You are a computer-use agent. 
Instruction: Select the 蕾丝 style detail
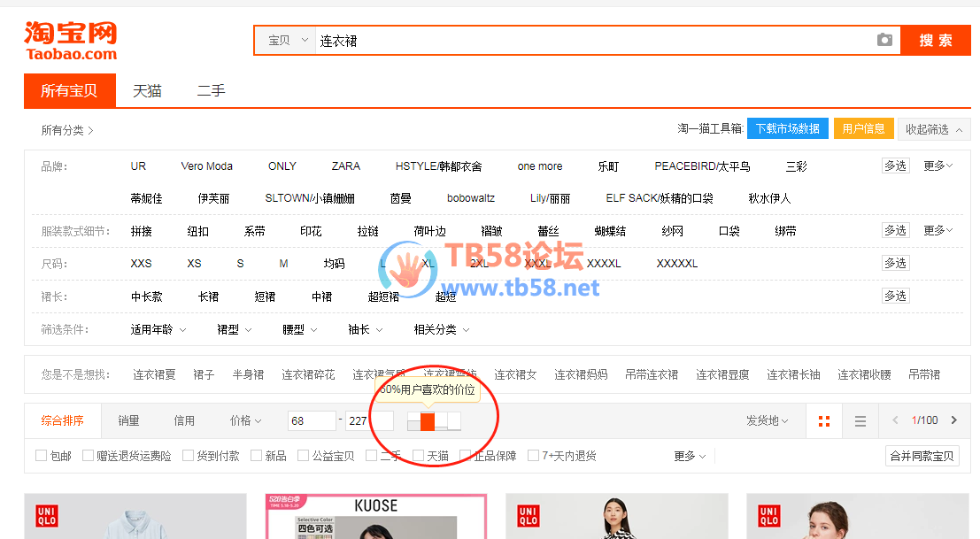point(548,231)
